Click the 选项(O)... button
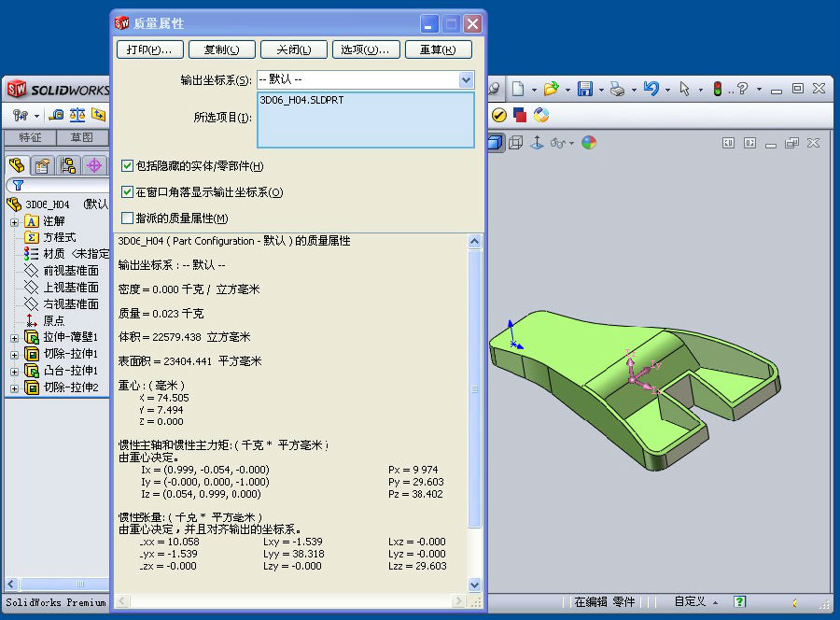 pyautogui.click(x=365, y=49)
